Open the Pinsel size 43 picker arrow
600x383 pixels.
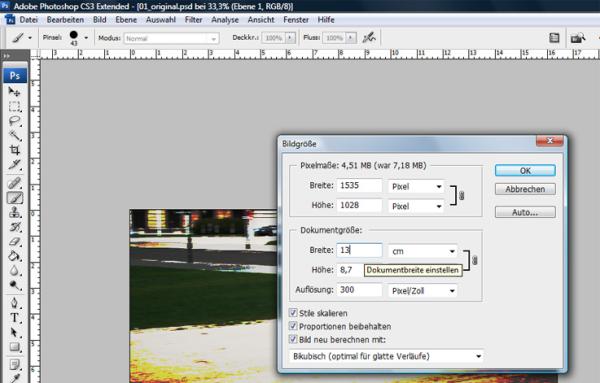click(x=86, y=37)
